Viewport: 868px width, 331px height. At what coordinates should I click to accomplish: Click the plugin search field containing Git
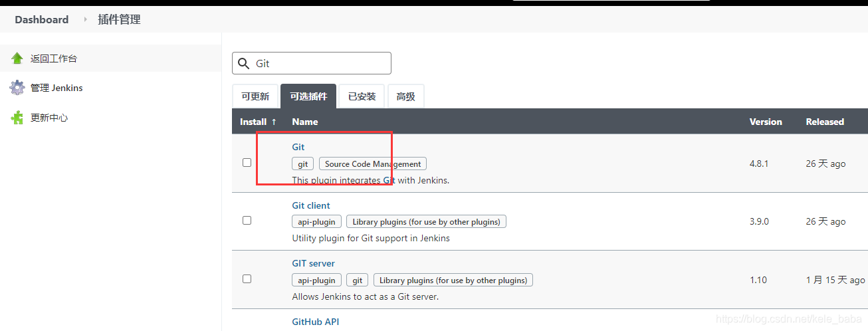pos(312,63)
